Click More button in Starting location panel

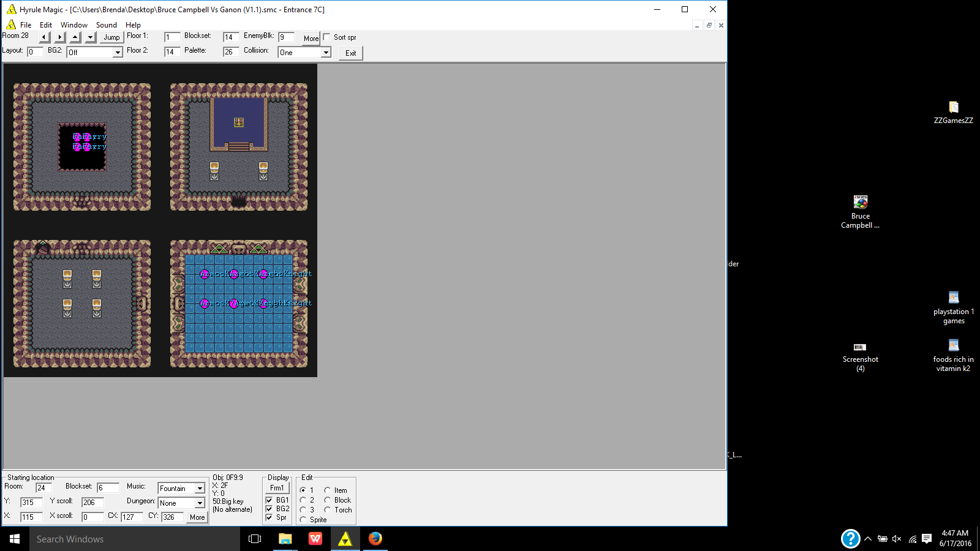pyautogui.click(x=197, y=517)
